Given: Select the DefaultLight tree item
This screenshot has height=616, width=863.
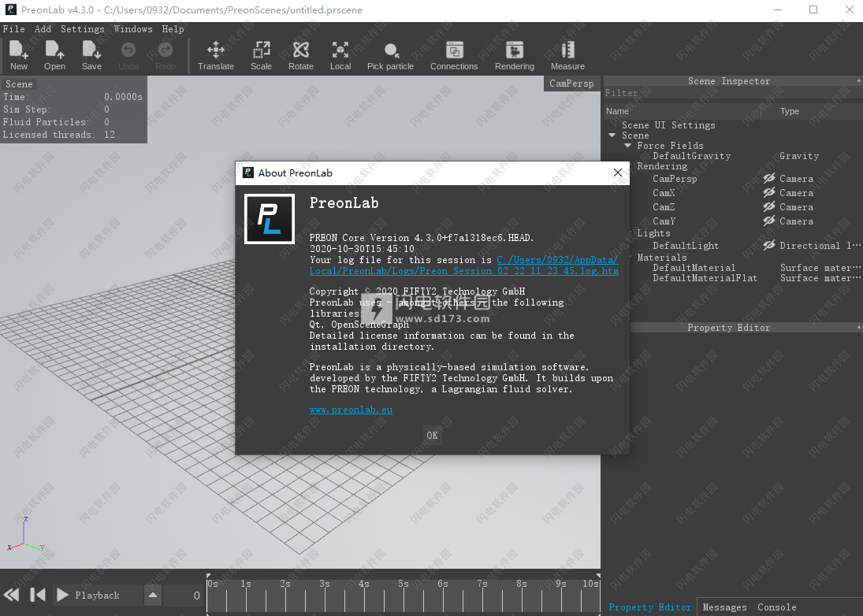Looking at the screenshot, I should (x=686, y=246).
